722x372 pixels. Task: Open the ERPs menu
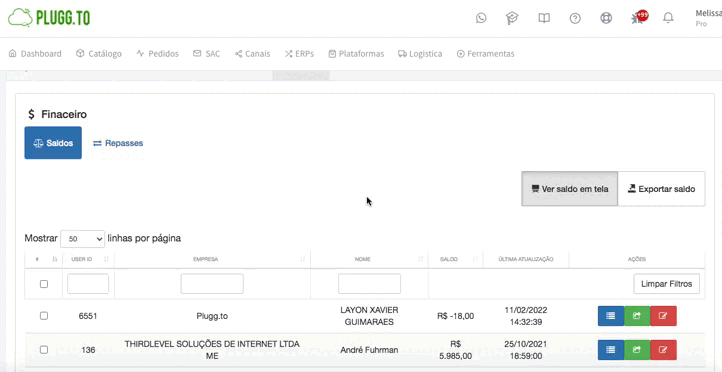[299, 54]
